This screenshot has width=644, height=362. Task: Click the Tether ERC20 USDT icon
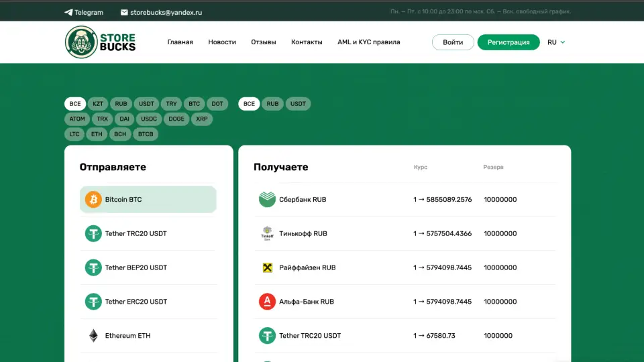93,302
